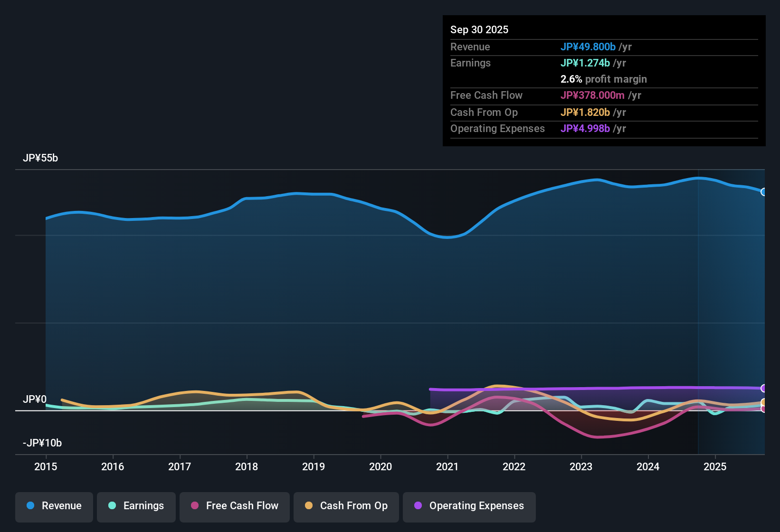Image resolution: width=780 pixels, height=532 pixels.
Task: Click the pink Free Cash Flow dot icon
Action: [194, 506]
